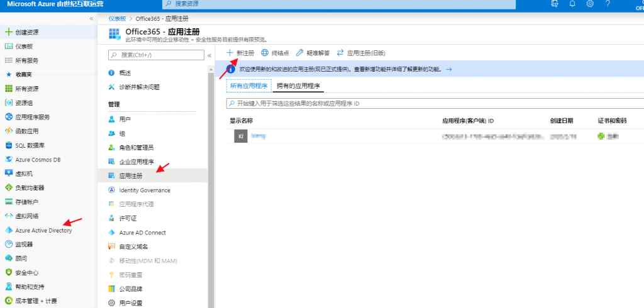Click the All resources green grid icon
Viewport: 644px width, 308px height.
tap(8, 89)
